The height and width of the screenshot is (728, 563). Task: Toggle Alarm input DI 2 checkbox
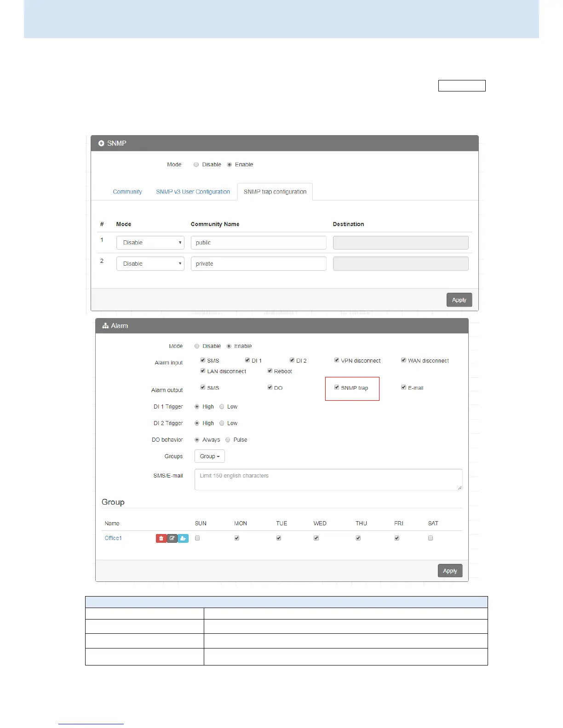[x=292, y=360]
